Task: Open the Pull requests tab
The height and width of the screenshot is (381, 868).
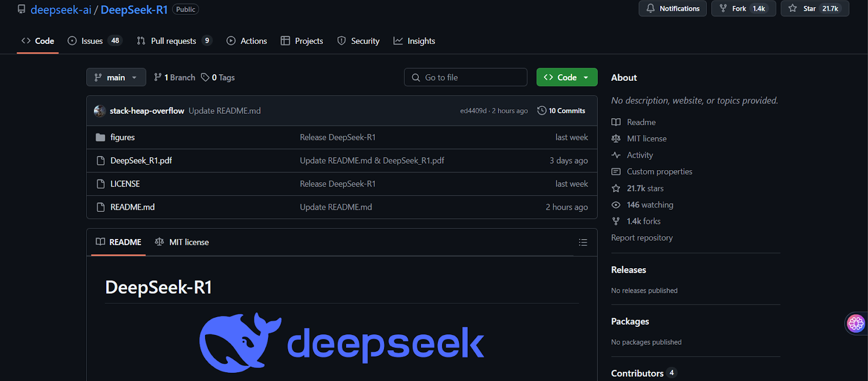Action: click(x=174, y=41)
